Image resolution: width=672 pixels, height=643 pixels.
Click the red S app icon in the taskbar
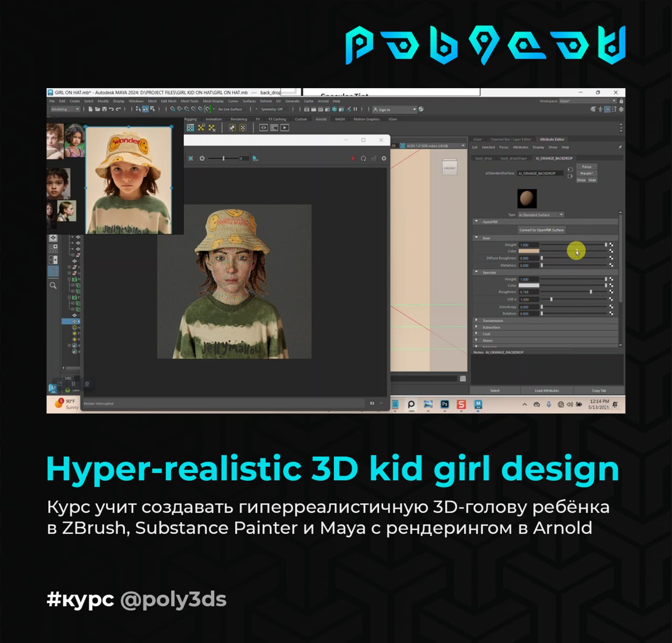click(461, 404)
